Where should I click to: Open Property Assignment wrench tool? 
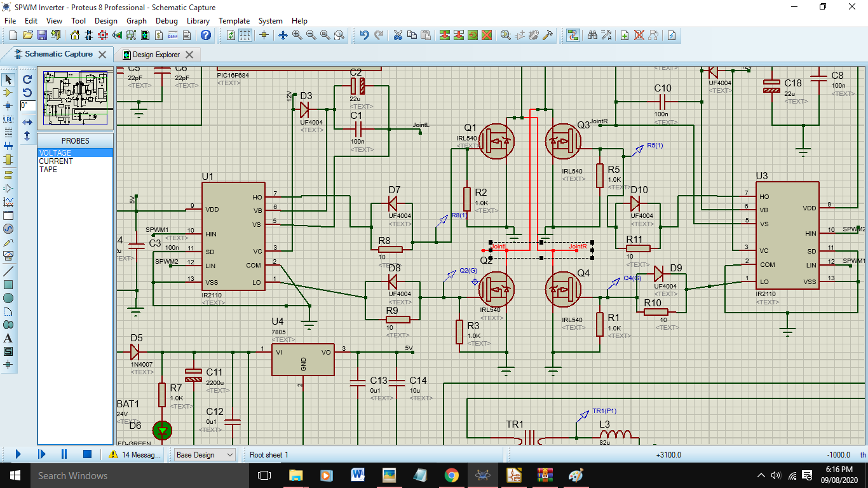(x=606, y=35)
